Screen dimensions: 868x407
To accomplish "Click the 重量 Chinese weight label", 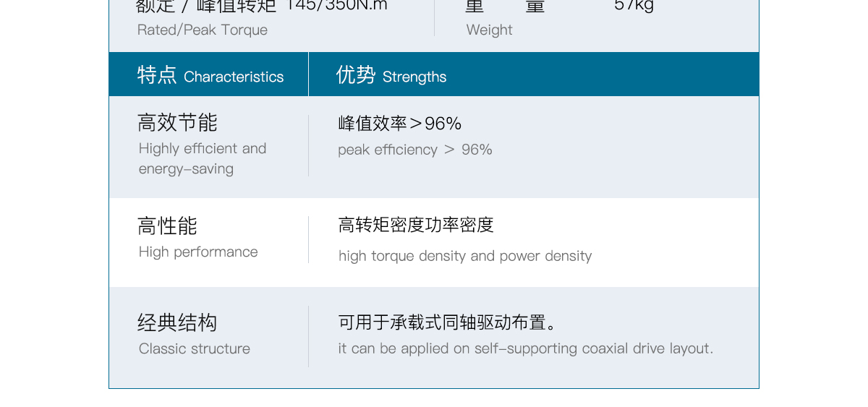I will pos(505,7).
